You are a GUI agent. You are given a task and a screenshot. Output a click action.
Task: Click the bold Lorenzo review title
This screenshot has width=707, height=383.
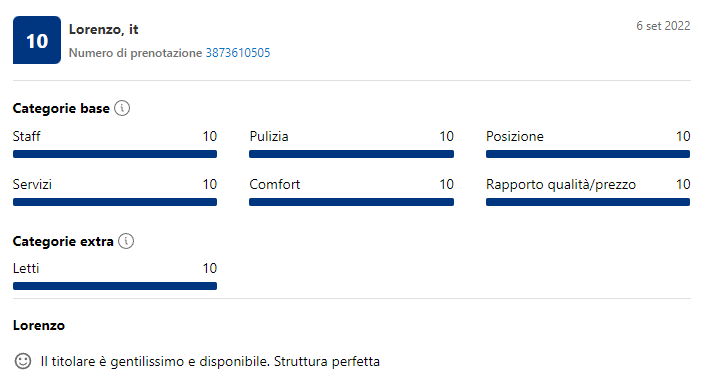pyautogui.click(x=39, y=325)
